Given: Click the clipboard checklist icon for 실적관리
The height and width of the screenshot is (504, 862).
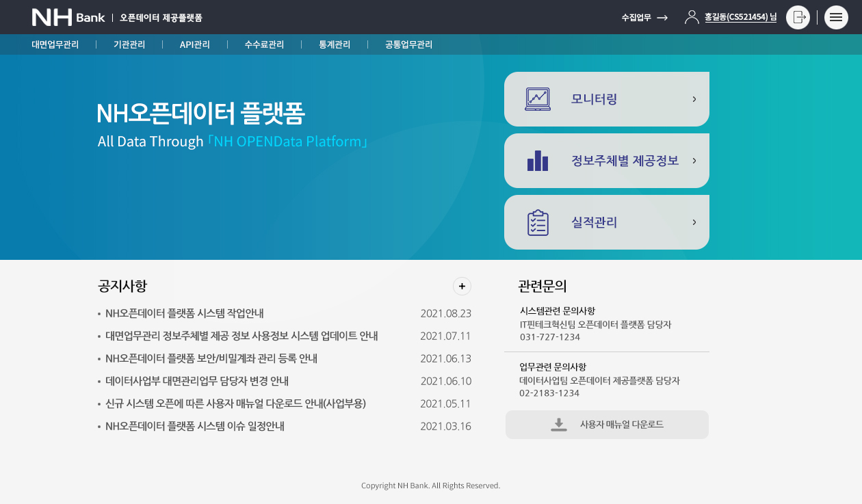Looking at the screenshot, I should [x=538, y=222].
